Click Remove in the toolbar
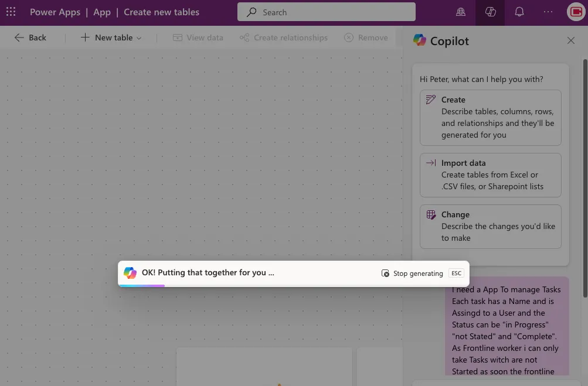This screenshot has width=588, height=386. pyautogui.click(x=366, y=37)
